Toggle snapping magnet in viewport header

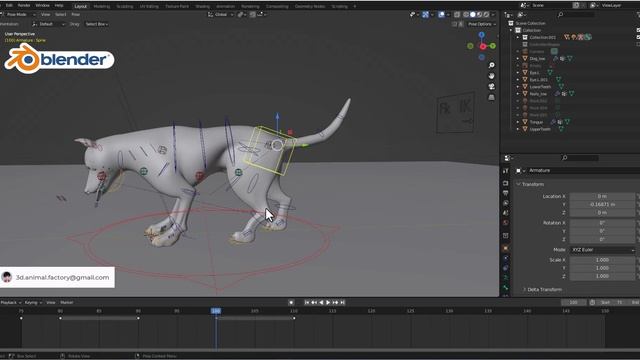(253, 14)
